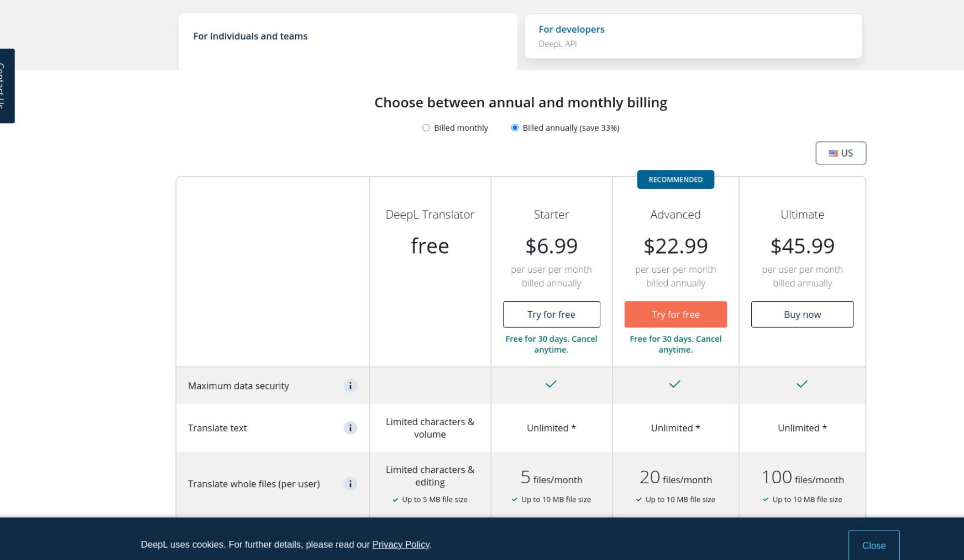Click the DeepL Translator column heading
The height and width of the screenshot is (560, 964).
pyautogui.click(x=430, y=215)
